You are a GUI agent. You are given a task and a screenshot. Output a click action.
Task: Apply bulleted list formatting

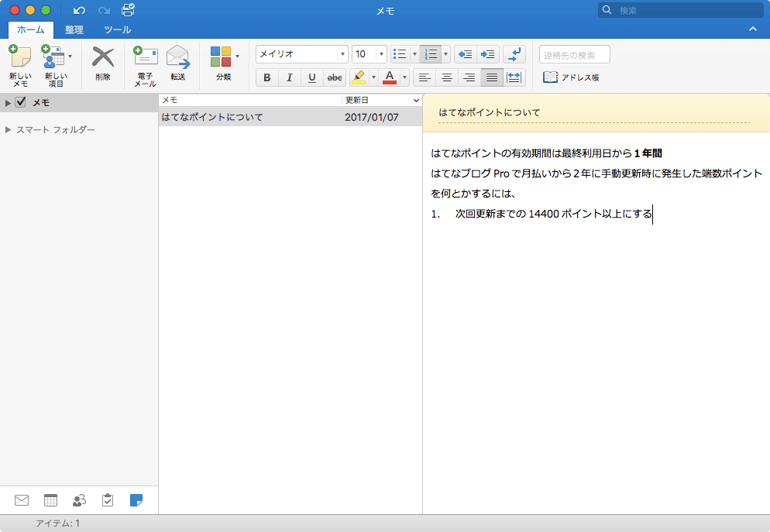point(400,54)
